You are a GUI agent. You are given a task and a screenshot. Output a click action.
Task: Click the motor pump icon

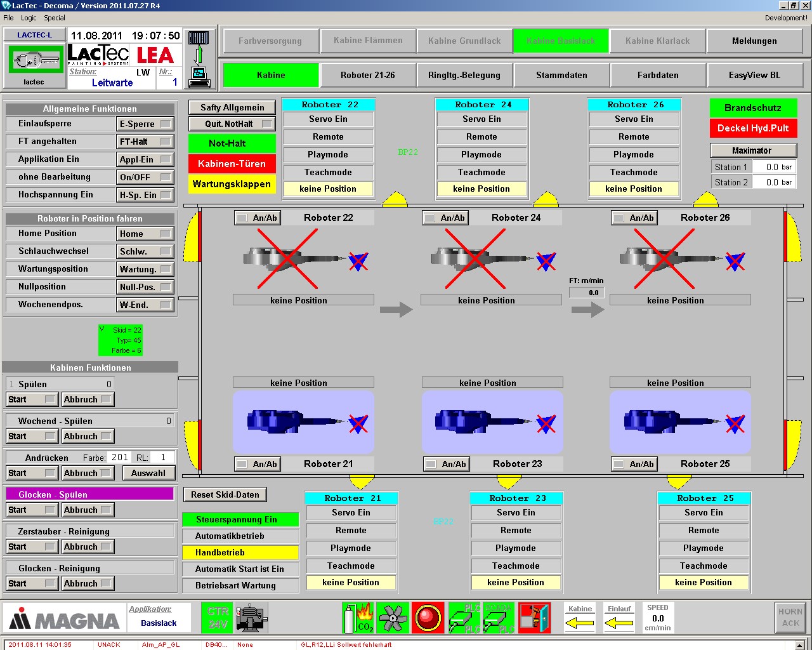pyautogui.click(x=252, y=618)
